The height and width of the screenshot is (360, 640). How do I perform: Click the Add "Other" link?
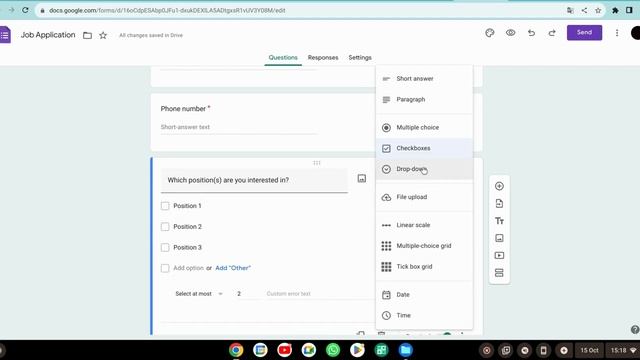tap(233, 268)
